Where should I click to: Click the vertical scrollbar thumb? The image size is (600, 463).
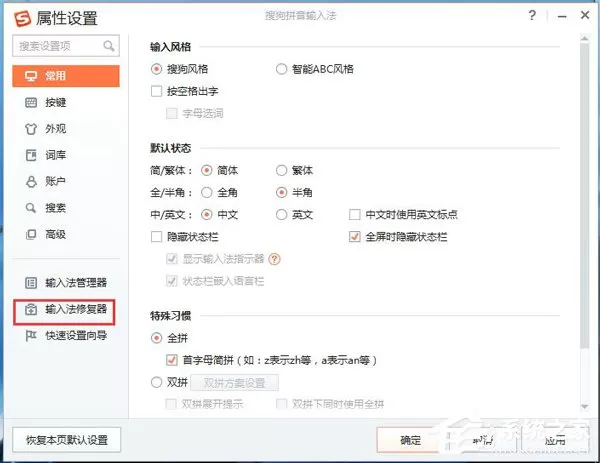coord(584,195)
